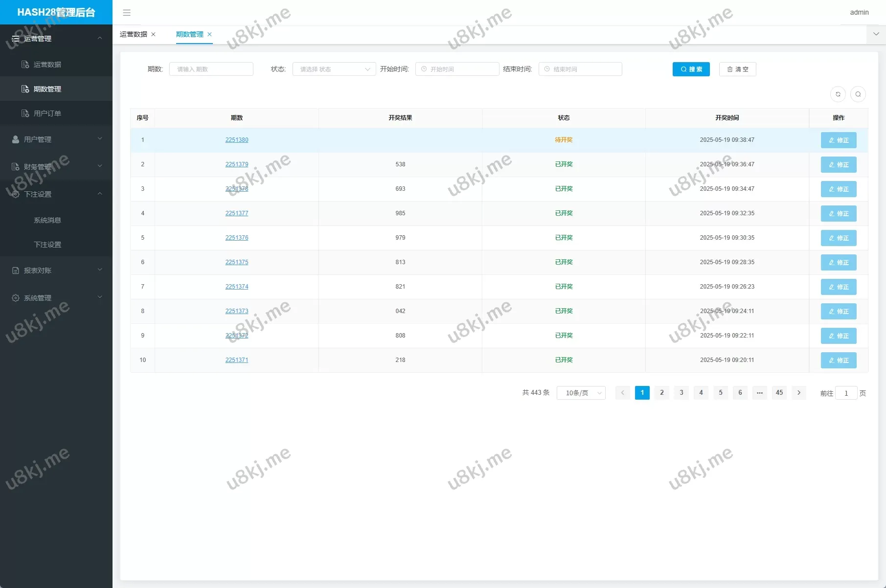Expand the 用户管理 sidebar menu
This screenshot has height=588, width=886.
coord(56,139)
